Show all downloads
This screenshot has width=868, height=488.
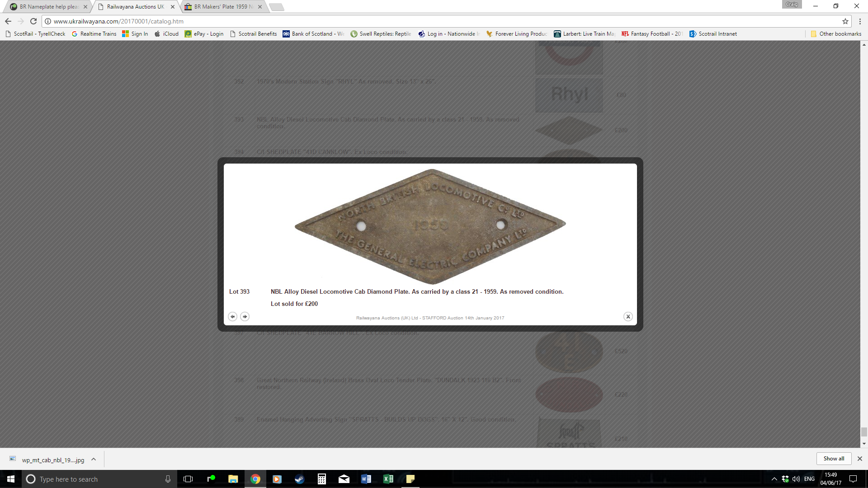[x=834, y=459]
